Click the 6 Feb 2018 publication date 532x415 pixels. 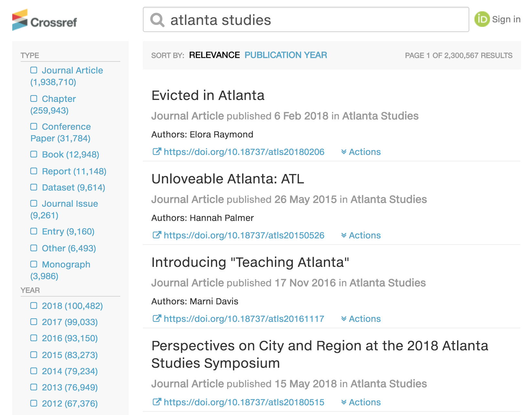(301, 116)
